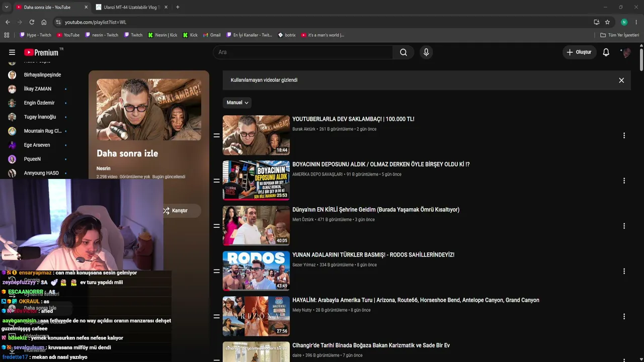Click the Oluştur create button
Screen dimensions: 644x362
click(x=580, y=52)
